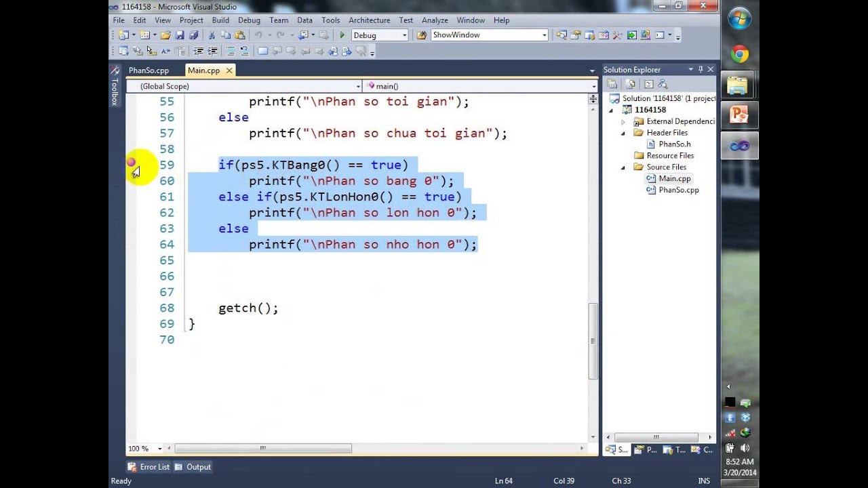The height and width of the screenshot is (488, 868).
Task: Collapse the Header Files folder
Action: coord(623,133)
